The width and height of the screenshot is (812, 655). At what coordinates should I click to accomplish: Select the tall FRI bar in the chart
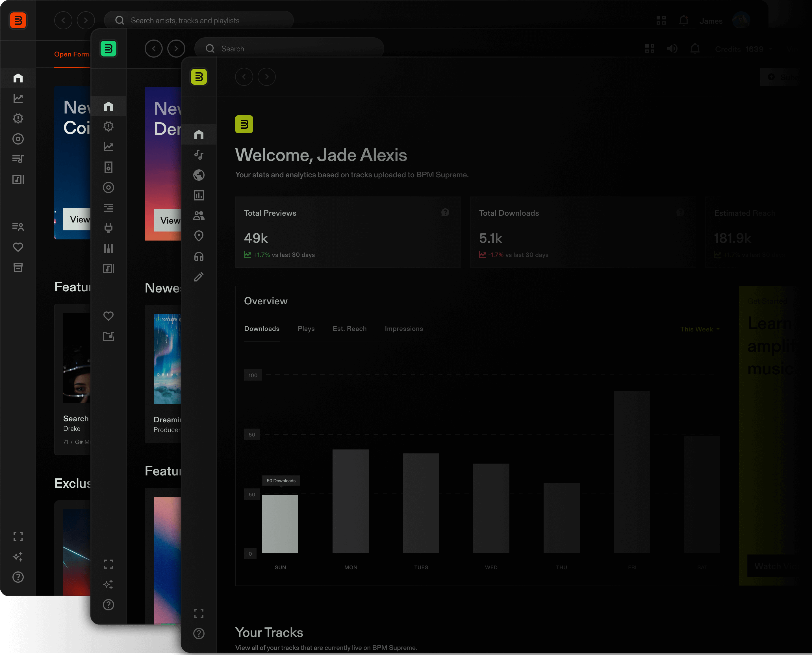(632, 472)
